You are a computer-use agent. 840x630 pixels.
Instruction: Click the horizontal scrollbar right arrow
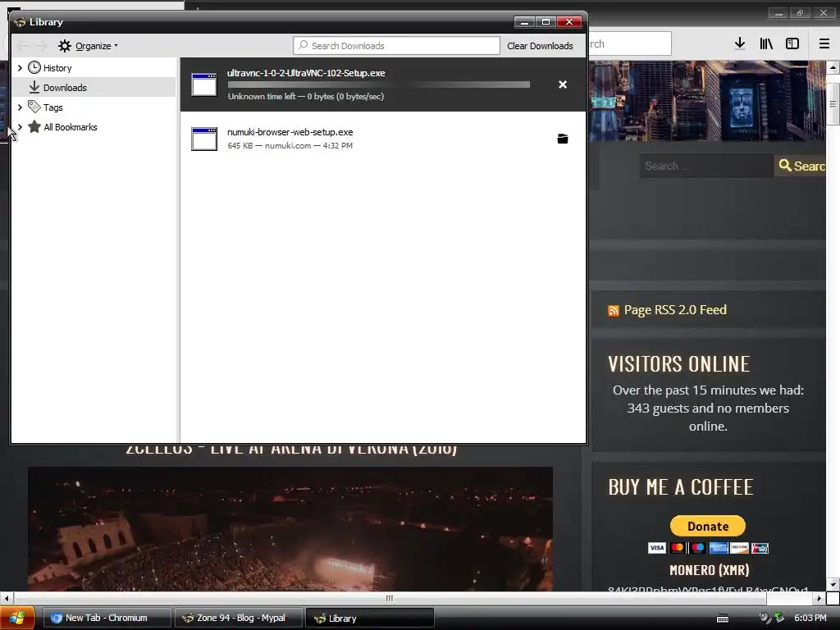[x=819, y=598]
